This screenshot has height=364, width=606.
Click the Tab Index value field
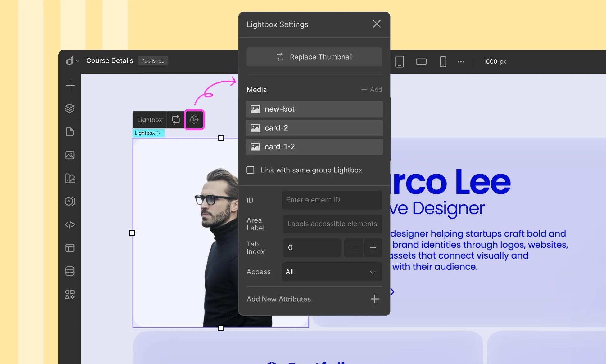[312, 248]
